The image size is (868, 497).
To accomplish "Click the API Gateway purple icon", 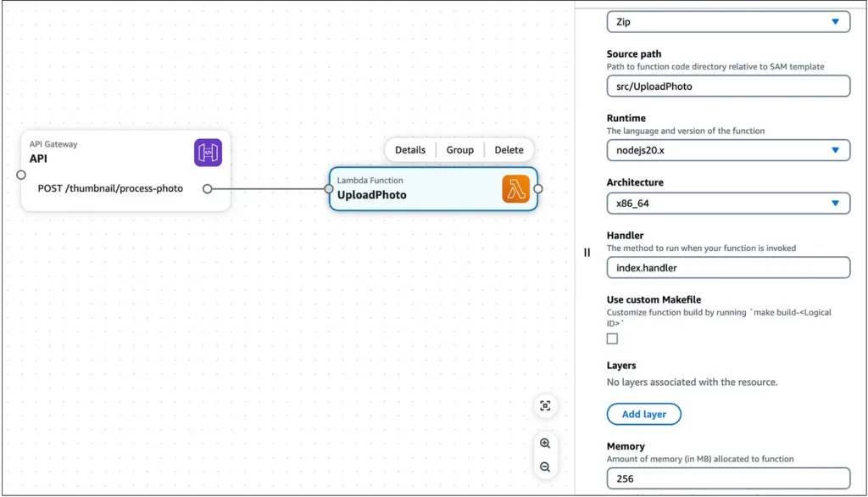I will click(x=209, y=153).
